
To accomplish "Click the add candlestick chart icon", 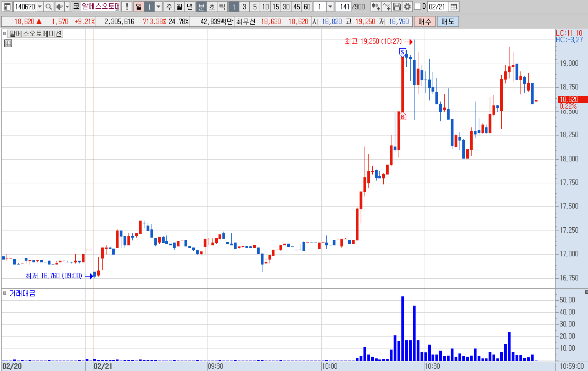I will tap(376, 7).
